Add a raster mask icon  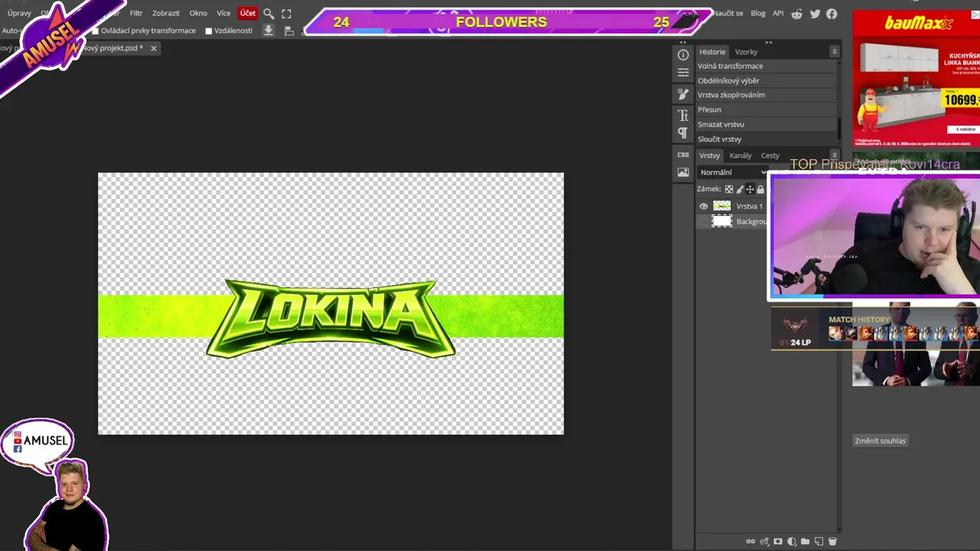[x=778, y=542]
